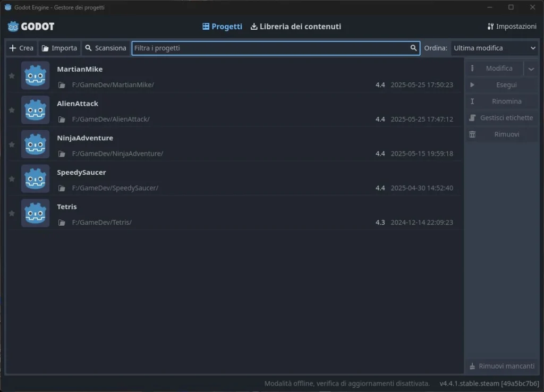Click inside the Filtra i progetti field
This screenshot has width=544, height=392.
click(x=266, y=48)
